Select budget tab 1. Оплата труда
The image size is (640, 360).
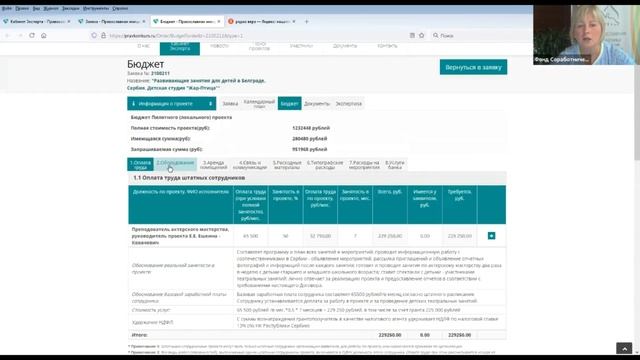[x=140, y=165]
